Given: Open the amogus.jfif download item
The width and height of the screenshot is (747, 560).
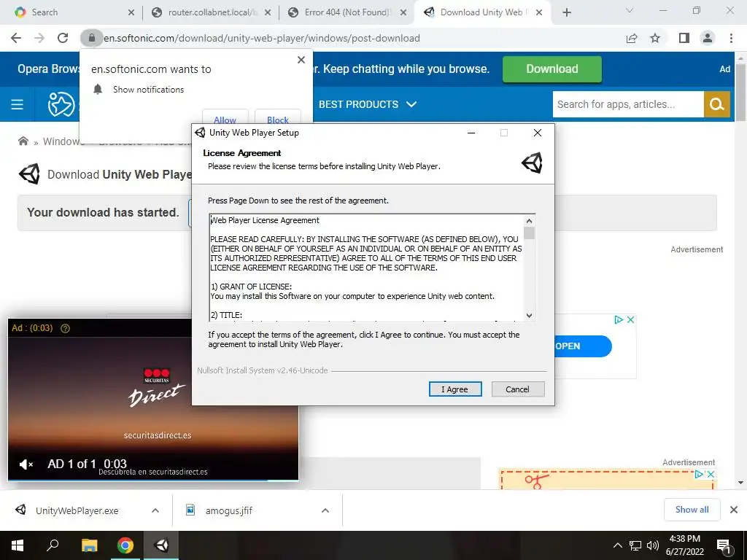Looking at the screenshot, I should click(x=228, y=510).
